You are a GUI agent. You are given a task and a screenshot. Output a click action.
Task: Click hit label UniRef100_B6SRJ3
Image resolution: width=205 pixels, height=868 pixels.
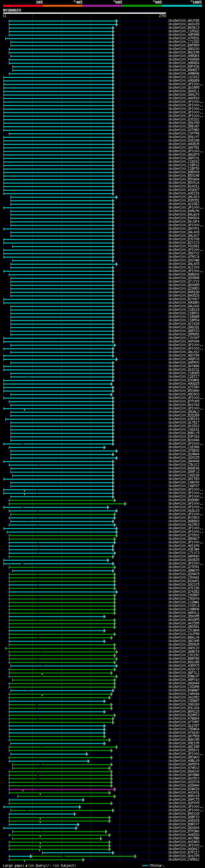coord(184,28)
